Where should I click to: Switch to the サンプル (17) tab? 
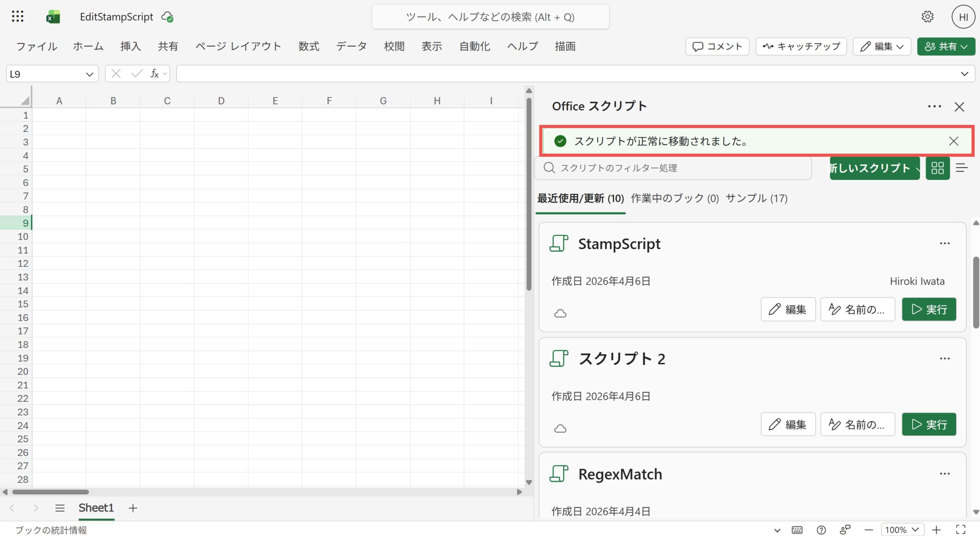(756, 198)
